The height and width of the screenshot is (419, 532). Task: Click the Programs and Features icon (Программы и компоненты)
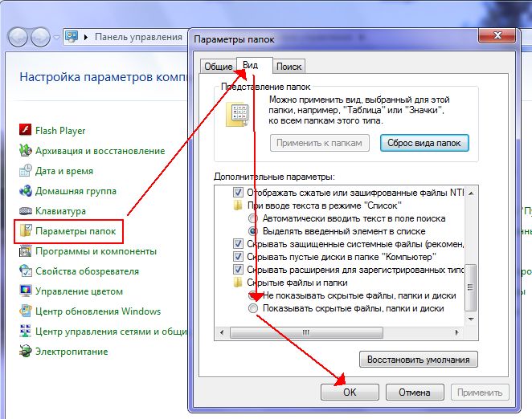coord(26,251)
